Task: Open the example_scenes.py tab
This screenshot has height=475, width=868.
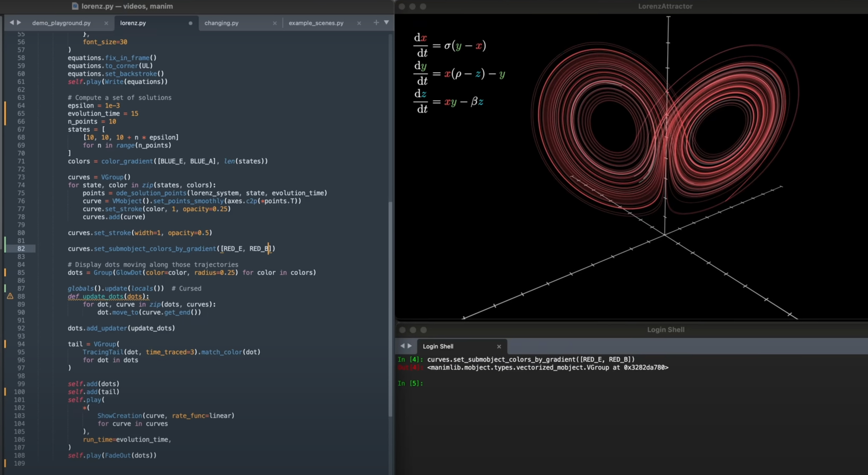Action: tap(316, 23)
